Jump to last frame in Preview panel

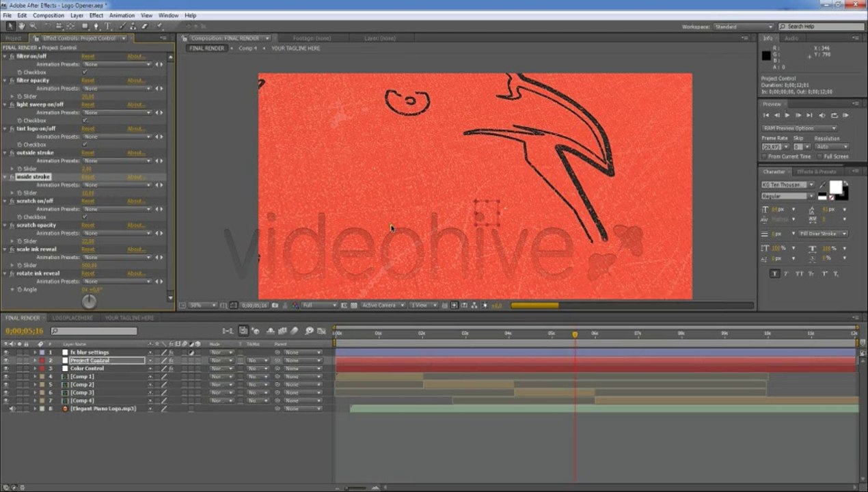click(810, 115)
